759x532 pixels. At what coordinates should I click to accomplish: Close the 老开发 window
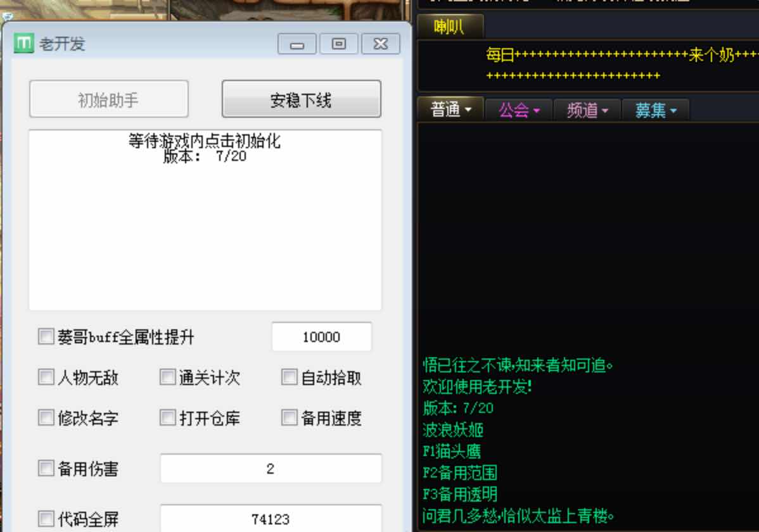[381, 44]
